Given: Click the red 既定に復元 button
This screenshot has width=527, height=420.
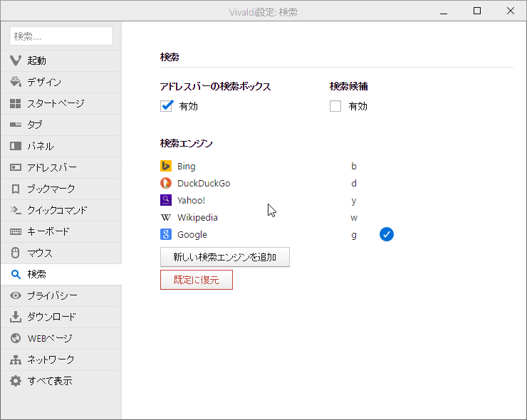Looking at the screenshot, I should pos(197,280).
